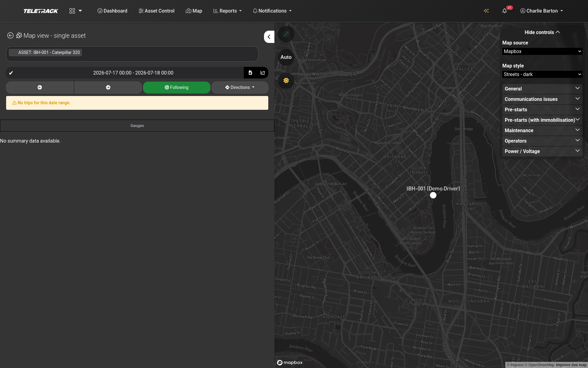
Task: Open the Map source Mapbox dropdown
Action: (542, 52)
